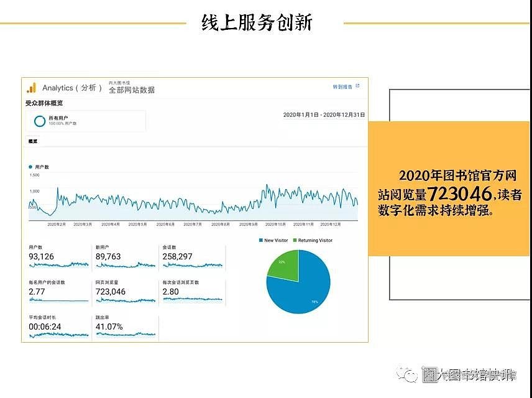Click the green Returning Visitor pie slice
The height and width of the screenshot is (398, 532).
point(285,263)
